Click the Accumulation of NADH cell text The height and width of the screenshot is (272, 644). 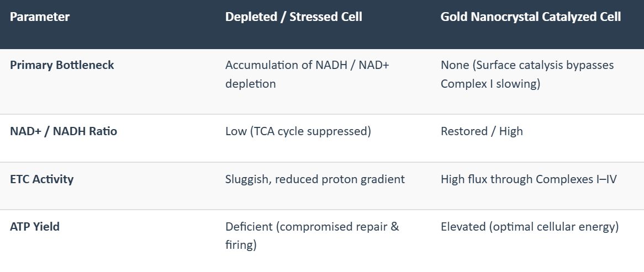click(x=307, y=74)
